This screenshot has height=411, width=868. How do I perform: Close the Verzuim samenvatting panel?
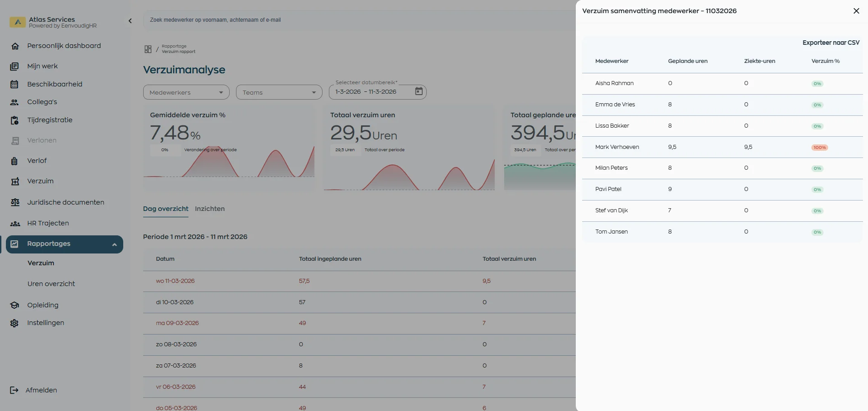click(856, 11)
